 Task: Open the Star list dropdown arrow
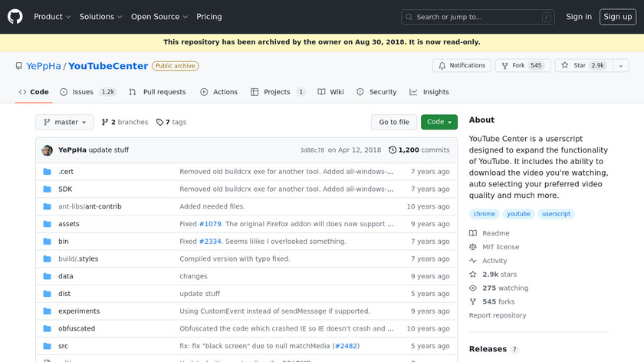pos(619,66)
